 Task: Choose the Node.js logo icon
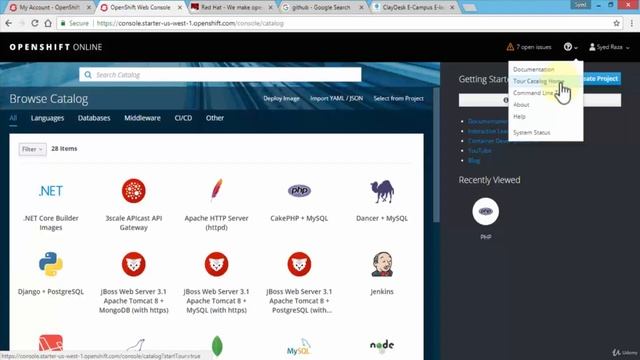coord(382,346)
